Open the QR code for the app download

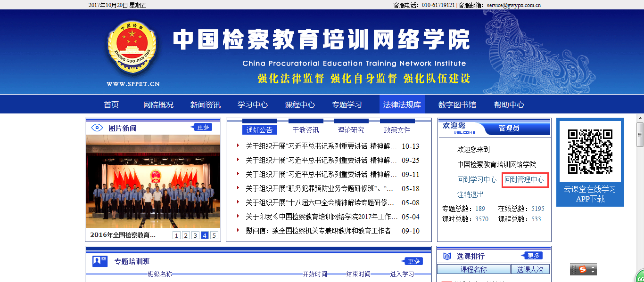click(x=590, y=152)
